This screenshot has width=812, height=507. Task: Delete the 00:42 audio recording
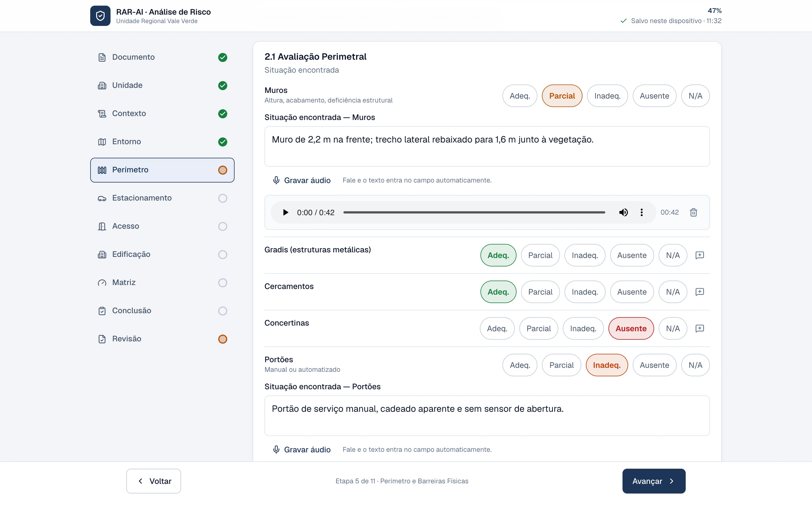pos(694,212)
